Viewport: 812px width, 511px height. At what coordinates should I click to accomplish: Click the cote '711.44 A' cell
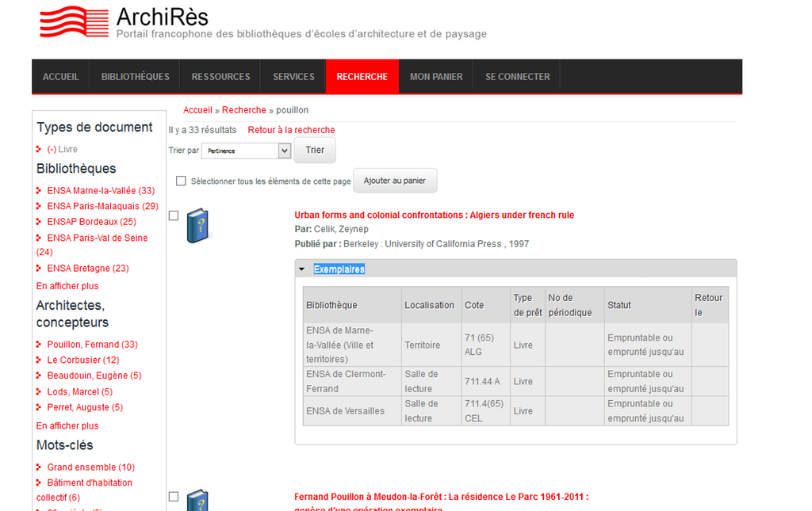[x=486, y=381]
